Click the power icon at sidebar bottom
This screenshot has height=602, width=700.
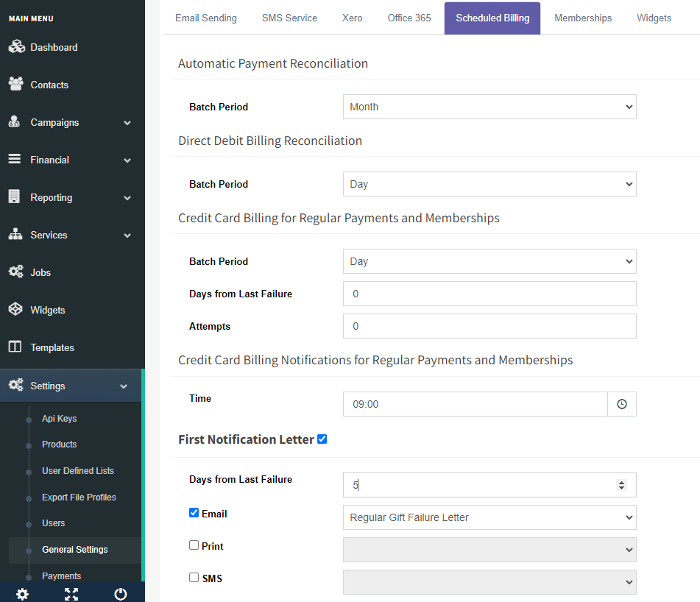point(121,594)
